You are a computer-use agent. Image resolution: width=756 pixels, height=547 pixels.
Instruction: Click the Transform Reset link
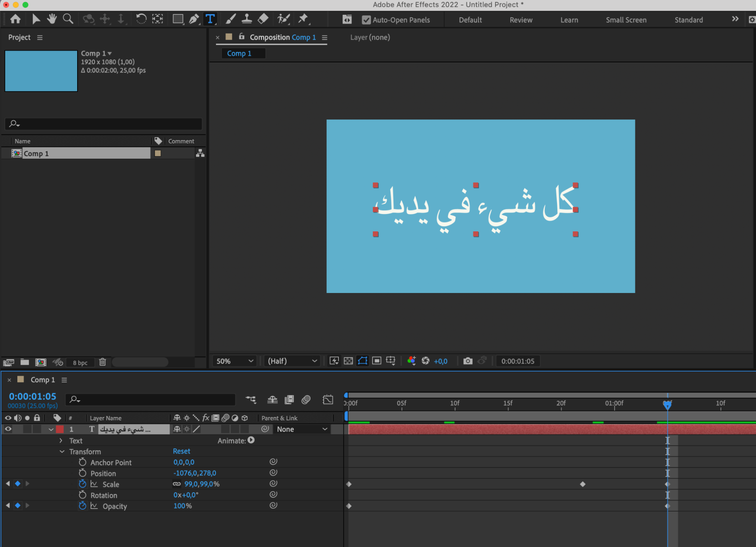tap(182, 451)
